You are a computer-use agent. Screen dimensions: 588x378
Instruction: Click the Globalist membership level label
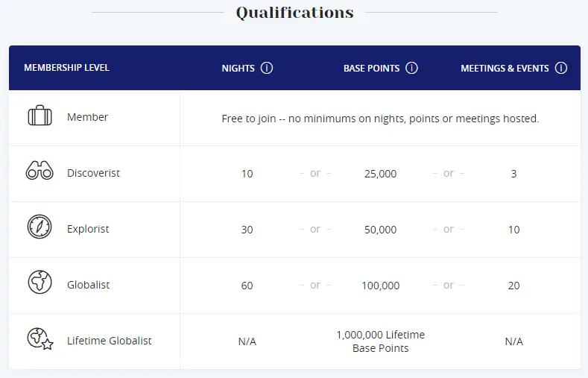[89, 285]
